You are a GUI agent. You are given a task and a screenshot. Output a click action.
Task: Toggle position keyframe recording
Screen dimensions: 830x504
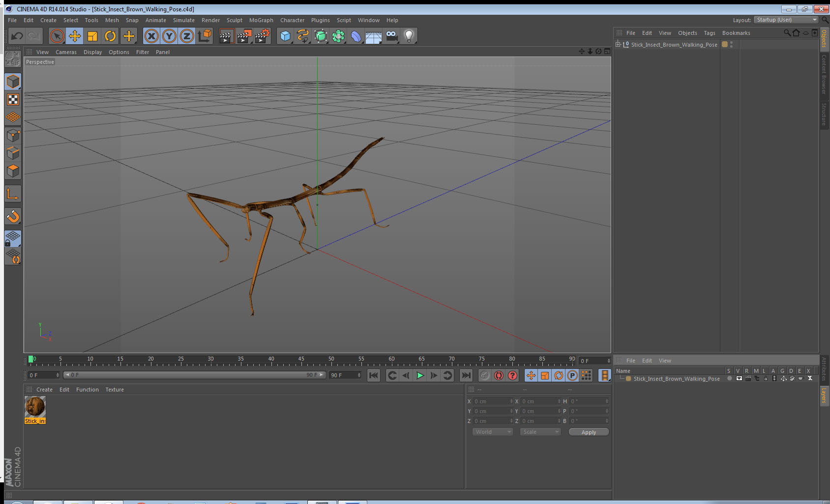[531, 375]
